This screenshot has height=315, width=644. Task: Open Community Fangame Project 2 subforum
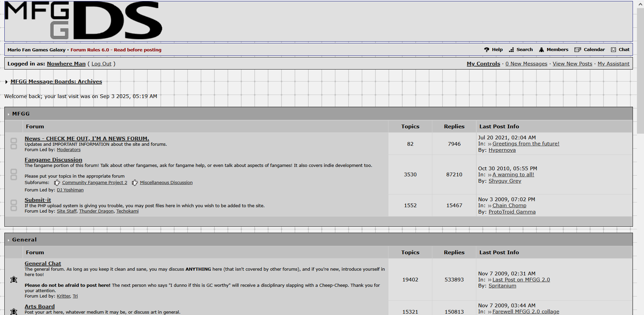tap(95, 183)
